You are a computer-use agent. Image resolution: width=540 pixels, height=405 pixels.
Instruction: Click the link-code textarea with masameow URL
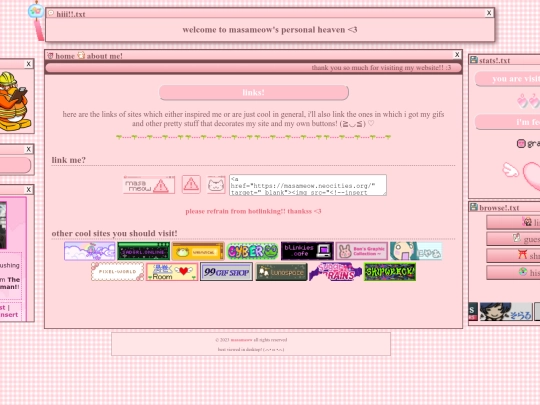[308, 185]
